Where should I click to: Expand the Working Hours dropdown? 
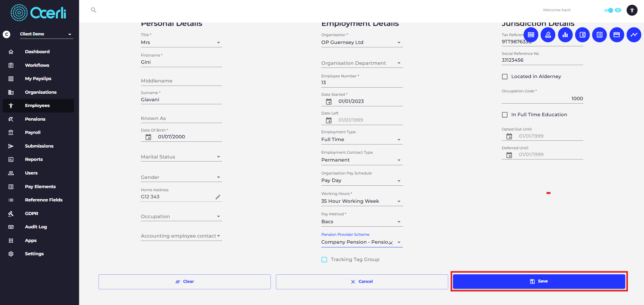[x=362, y=201]
